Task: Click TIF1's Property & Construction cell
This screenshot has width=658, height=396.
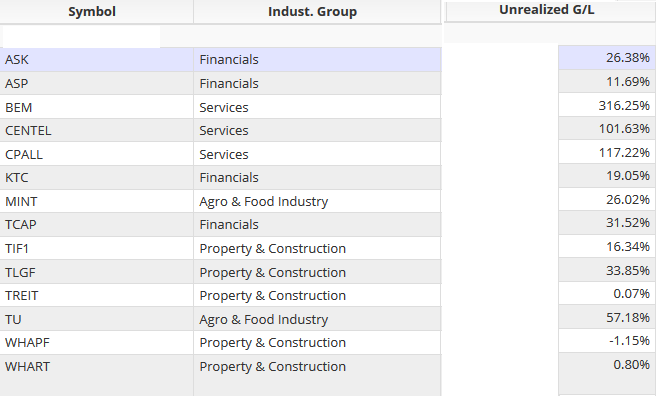Action: 317,248
